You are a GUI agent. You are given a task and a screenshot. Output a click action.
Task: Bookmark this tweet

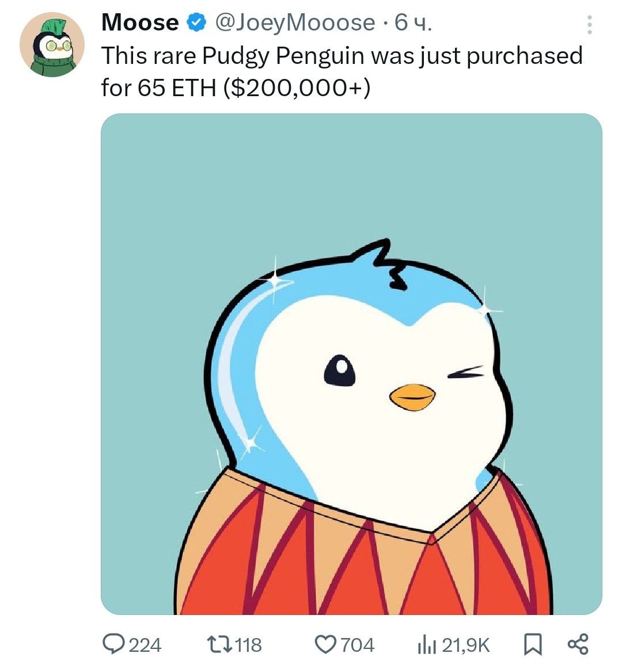(533, 645)
